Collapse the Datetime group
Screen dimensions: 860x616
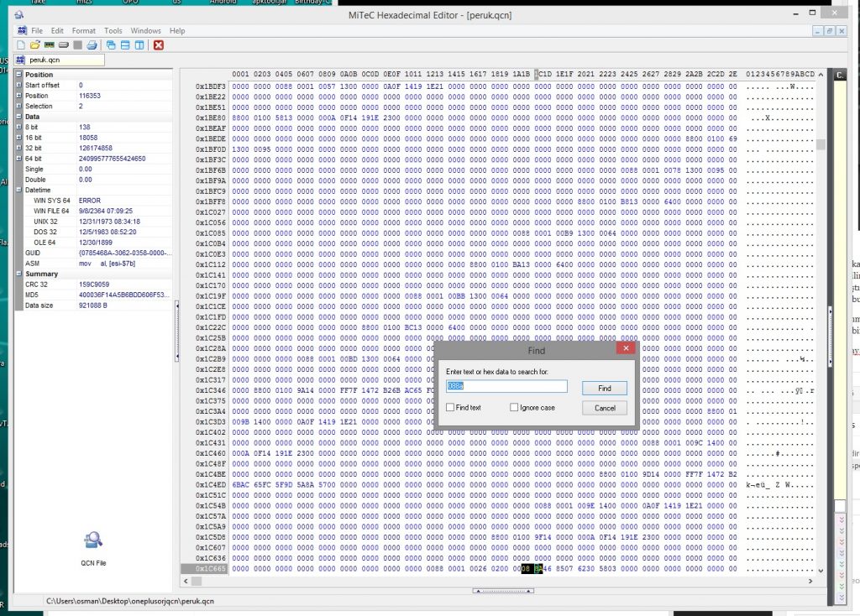pyautogui.click(x=18, y=191)
